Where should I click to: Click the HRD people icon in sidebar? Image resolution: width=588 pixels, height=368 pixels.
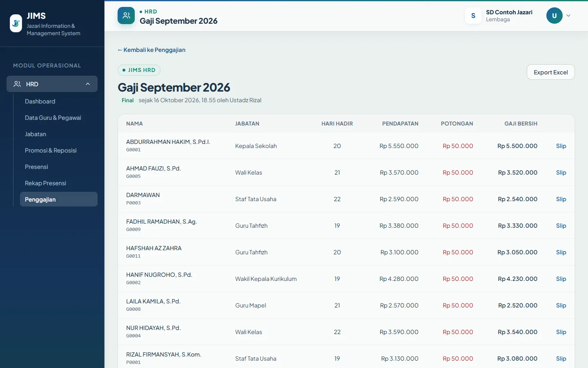pos(17,84)
